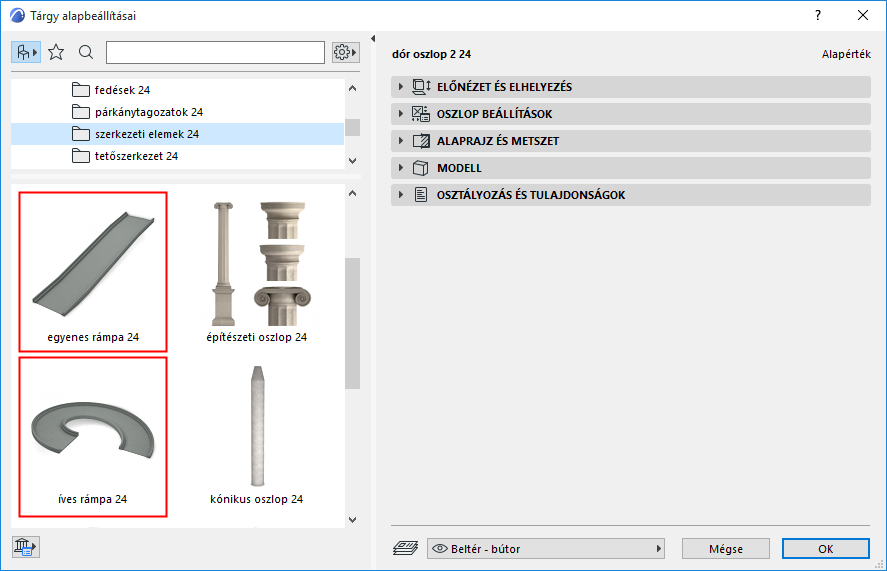Screen dimensions: 887x571
Task: Click the eye icon in the layer selector
Action: coord(440,548)
